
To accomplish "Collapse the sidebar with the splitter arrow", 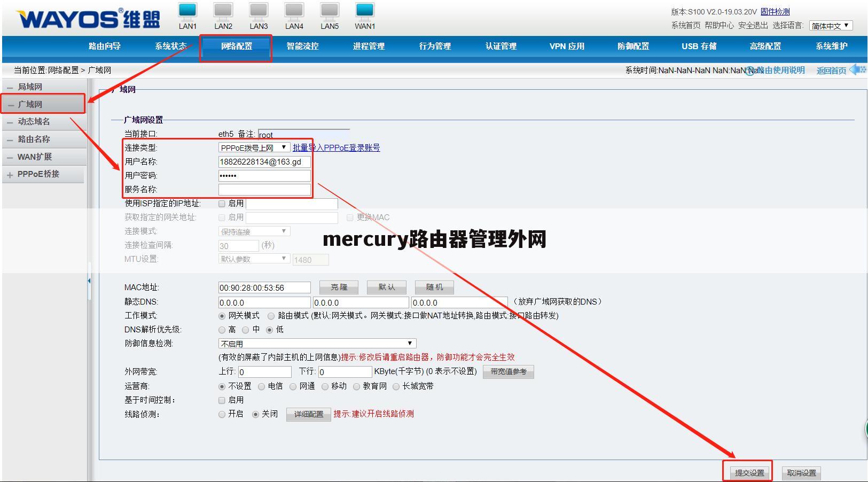I will point(89,281).
